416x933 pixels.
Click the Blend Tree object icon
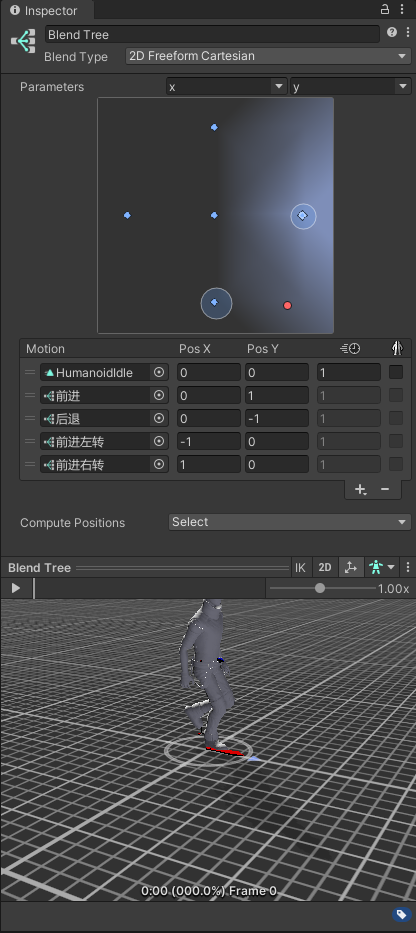23,41
